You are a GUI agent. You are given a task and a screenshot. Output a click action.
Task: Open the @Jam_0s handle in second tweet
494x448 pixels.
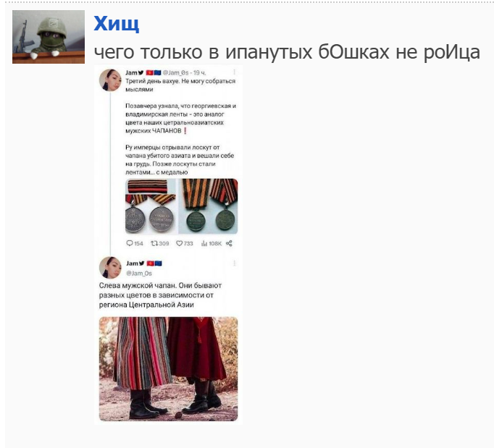(139, 274)
